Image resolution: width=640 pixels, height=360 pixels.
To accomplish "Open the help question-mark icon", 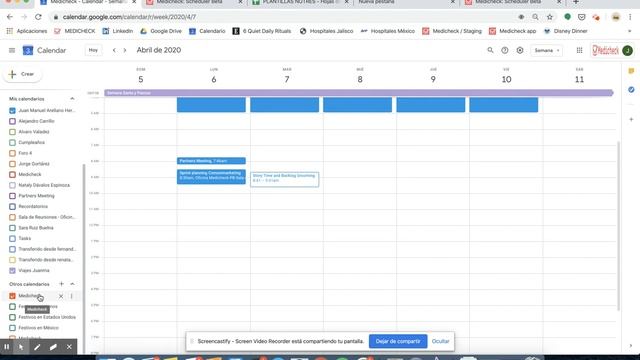I will point(505,50).
